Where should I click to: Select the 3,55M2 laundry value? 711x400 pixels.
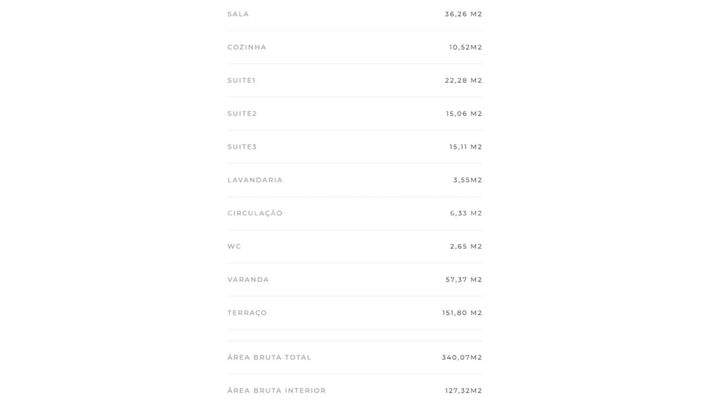tap(467, 180)
